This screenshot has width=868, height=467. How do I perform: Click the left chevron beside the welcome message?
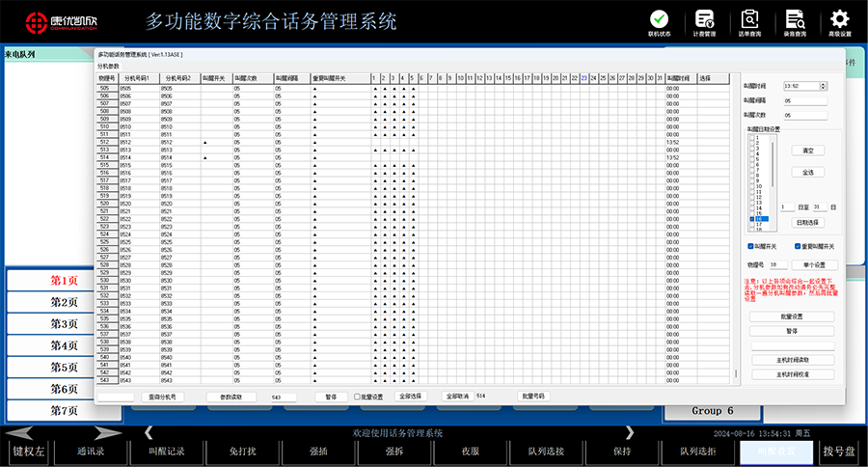click(149, 432)
